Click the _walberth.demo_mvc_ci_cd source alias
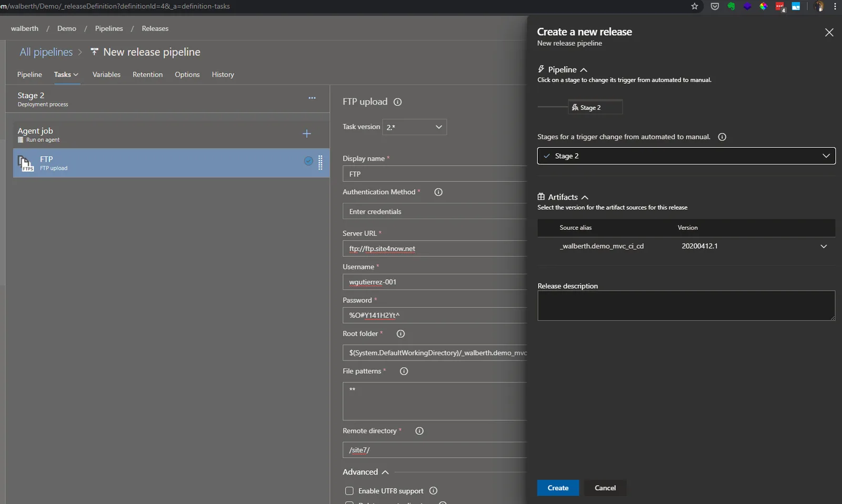The image size is (842, 504). point(602,246)
